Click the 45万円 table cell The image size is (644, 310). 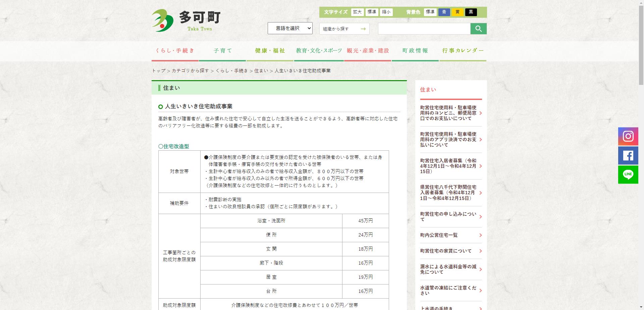tap(366, 221)
